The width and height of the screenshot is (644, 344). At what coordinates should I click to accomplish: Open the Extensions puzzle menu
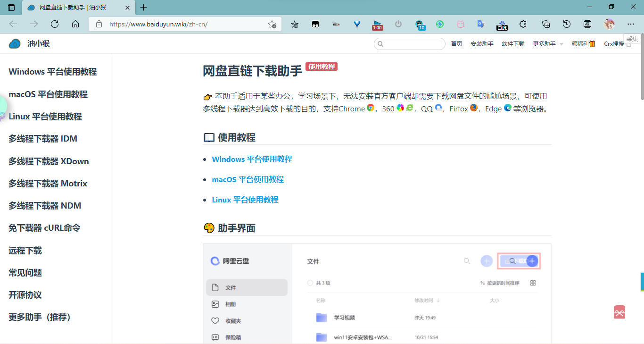(x=523, y=24)
